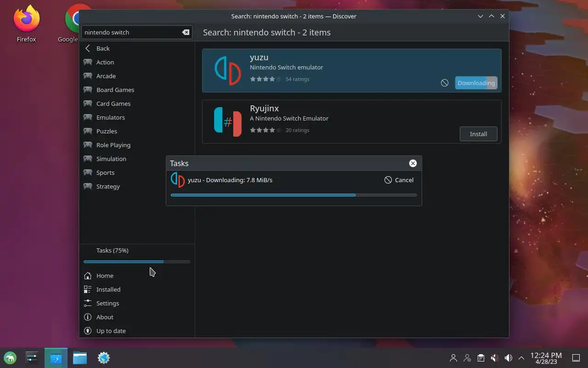Open the volume control tray icon

[508, 357]
